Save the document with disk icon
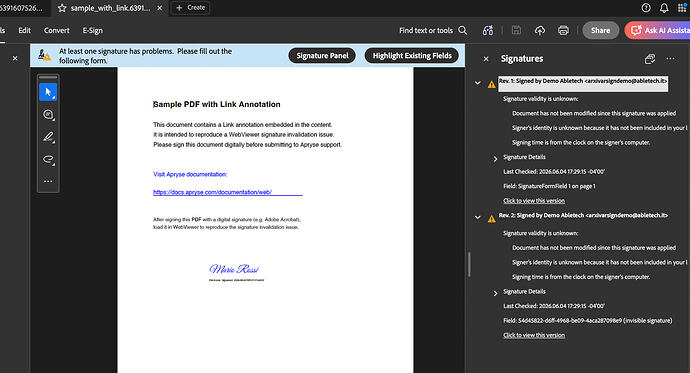This screenshot has width=690, height=373. point(516,30)
